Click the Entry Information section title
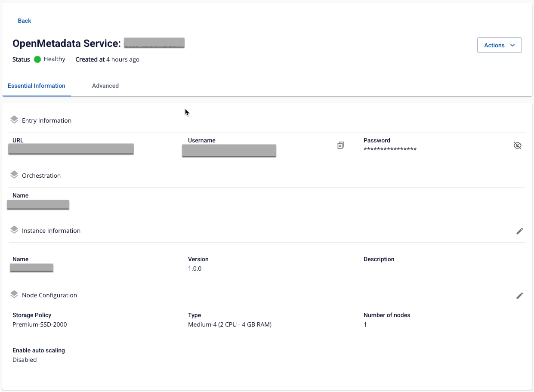The image size is (534, 392). 46,120
